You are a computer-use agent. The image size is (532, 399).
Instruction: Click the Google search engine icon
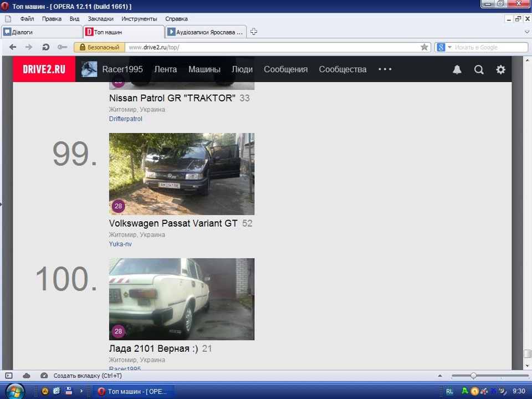click(441, 47)
